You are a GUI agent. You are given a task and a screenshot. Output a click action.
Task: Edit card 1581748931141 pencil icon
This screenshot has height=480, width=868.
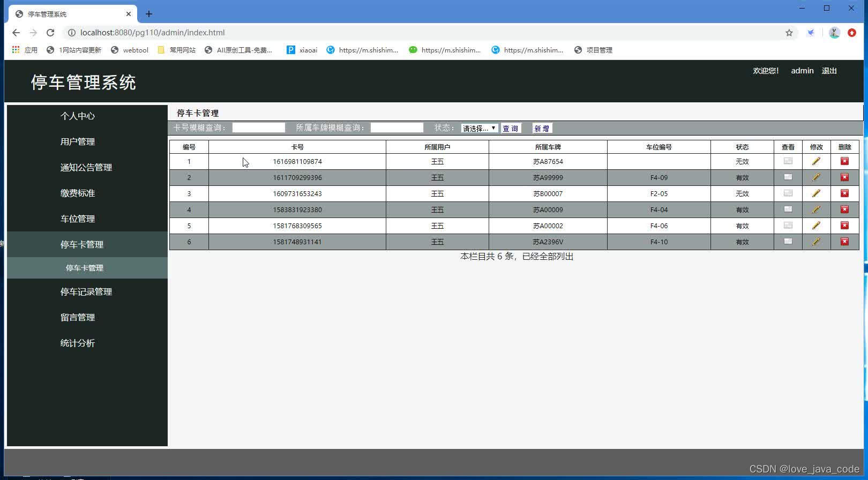pyautogui.click(x=816, y=242)
